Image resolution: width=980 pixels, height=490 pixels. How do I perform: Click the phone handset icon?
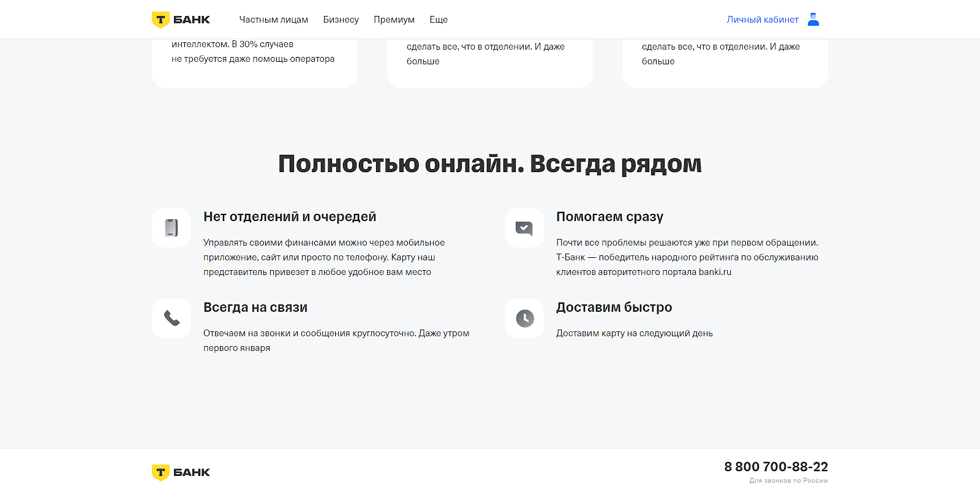pyautogui.click(x=171, y=318)
